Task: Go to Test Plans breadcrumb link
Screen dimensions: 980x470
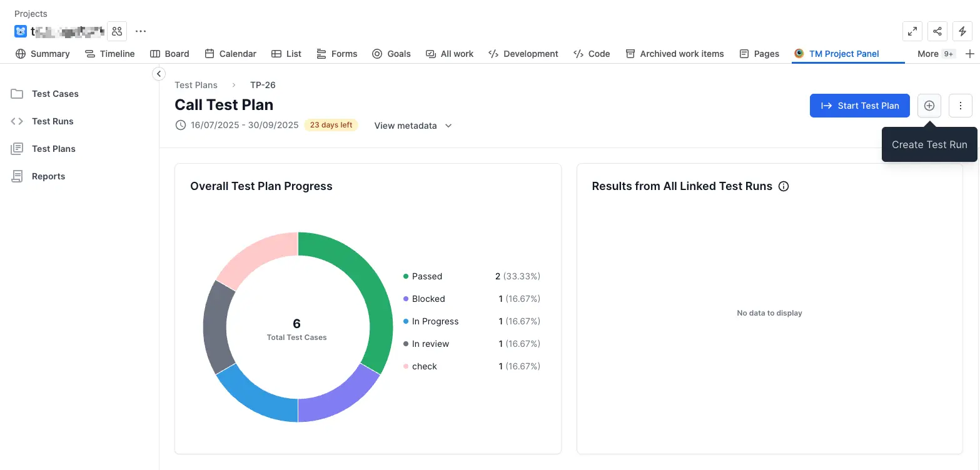Action: pyautogui.click(x=196, y=85)
